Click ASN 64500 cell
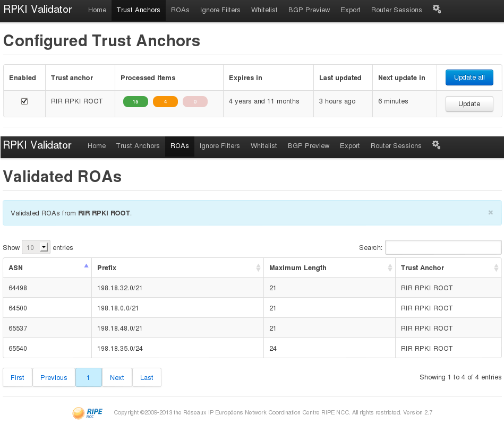This screenshot has height=424, width=504. 47,308
